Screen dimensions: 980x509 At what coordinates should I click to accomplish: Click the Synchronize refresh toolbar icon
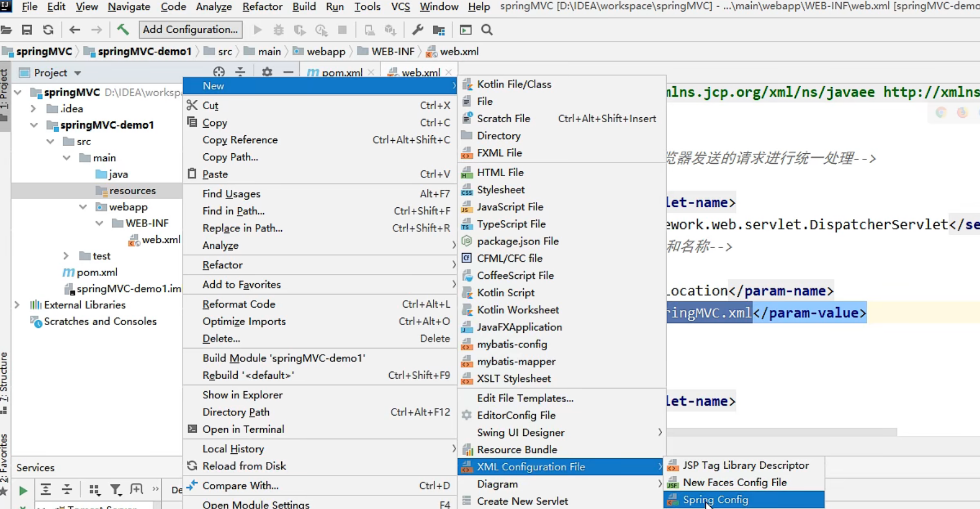click(x=48, y=30)
